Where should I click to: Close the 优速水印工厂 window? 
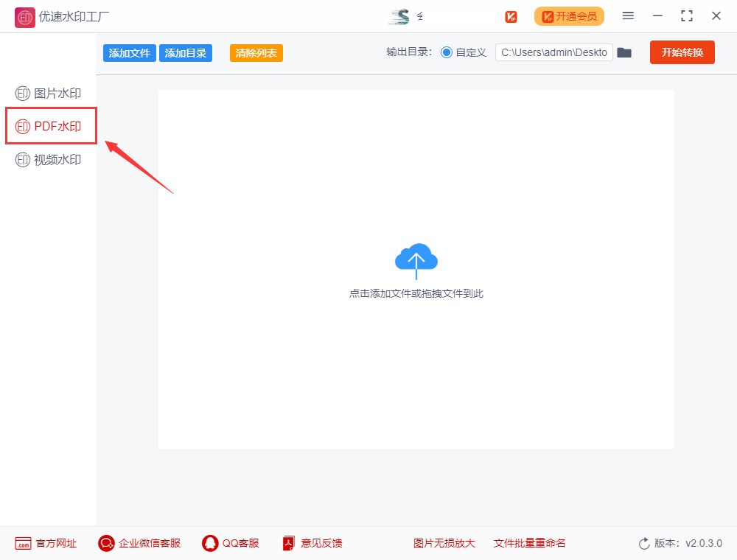click(x=716, y=16)
